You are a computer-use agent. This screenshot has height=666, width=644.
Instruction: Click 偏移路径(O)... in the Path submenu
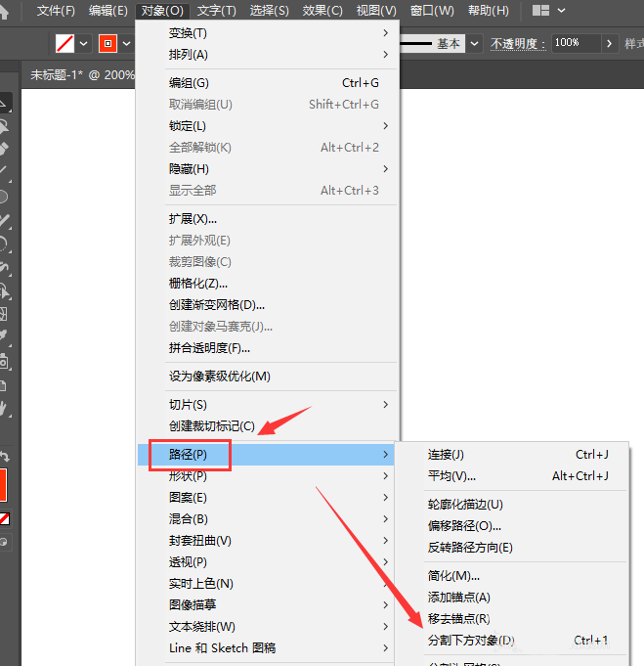pyautogui.click(x=464, y=526)
